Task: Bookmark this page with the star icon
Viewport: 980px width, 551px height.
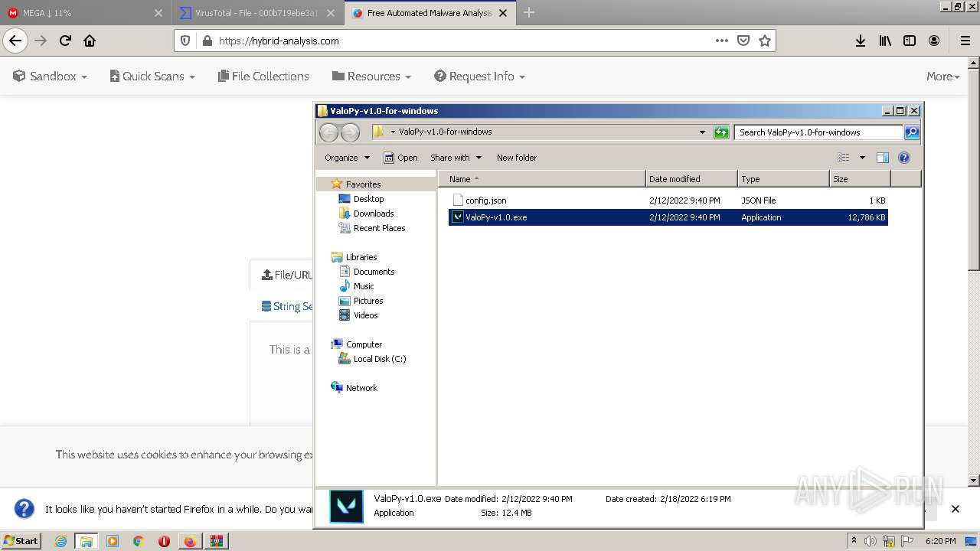Action: [764, 41]
